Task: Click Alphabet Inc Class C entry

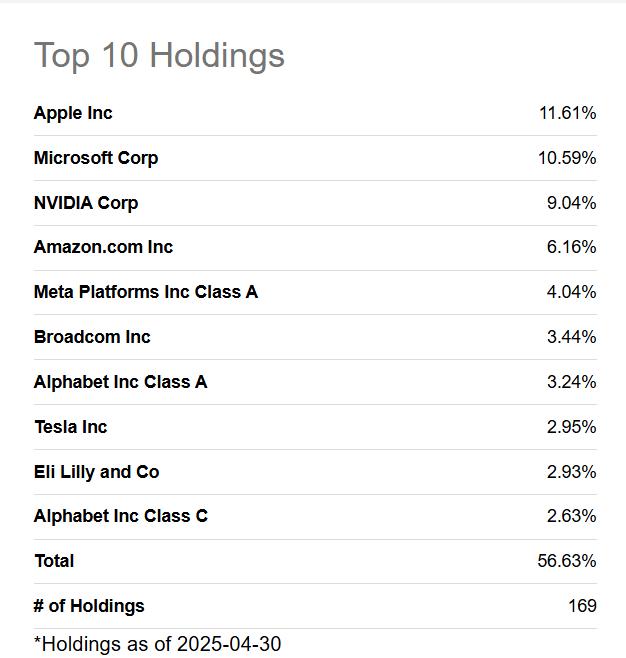Action: point(121,516)
